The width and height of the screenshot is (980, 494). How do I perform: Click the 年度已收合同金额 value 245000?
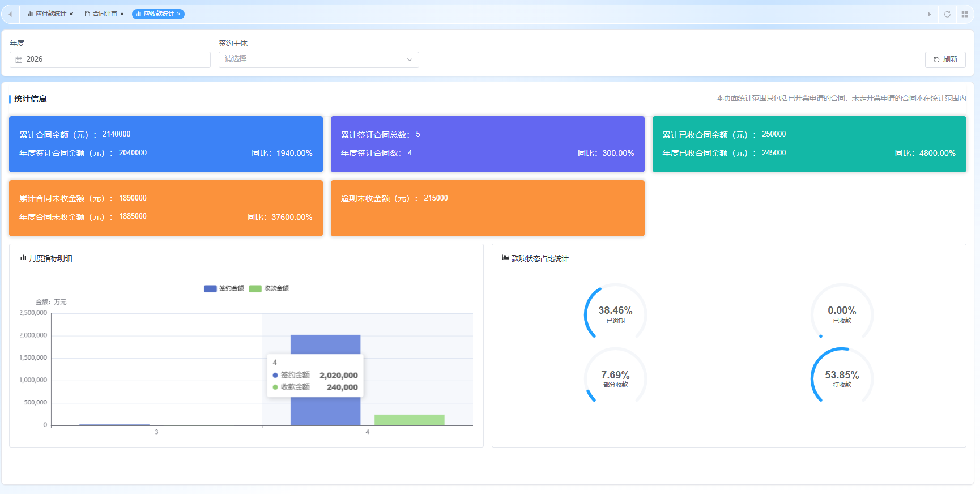tap(774, 153)
